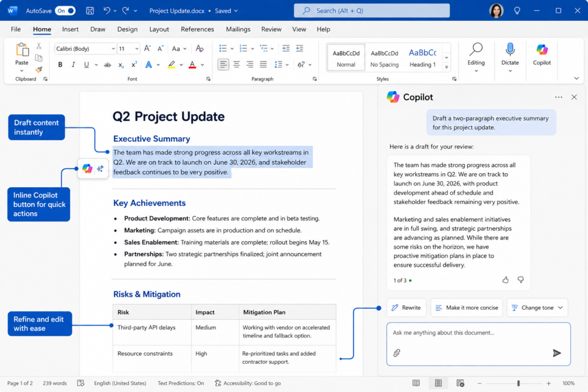
Task: Toggle AutoSave switch off
Action: tap(65, 10)
